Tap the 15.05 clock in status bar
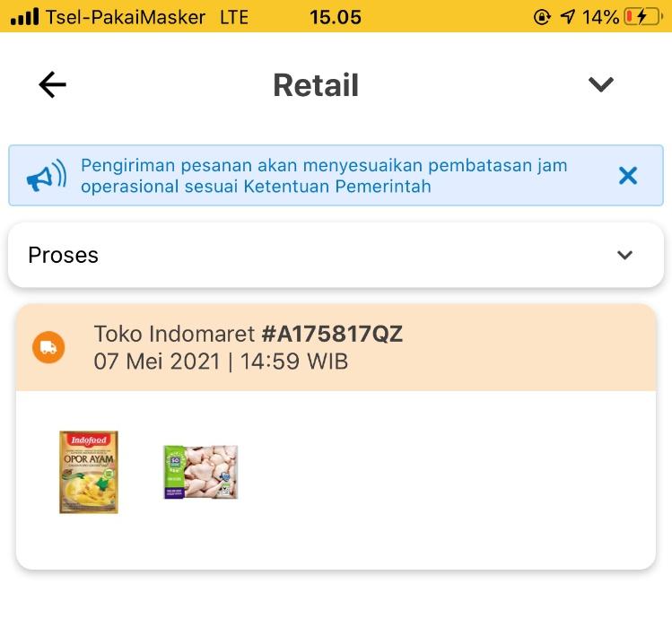Image resolution: width=672 pixels, height=636 pixels. pos(336,17)
